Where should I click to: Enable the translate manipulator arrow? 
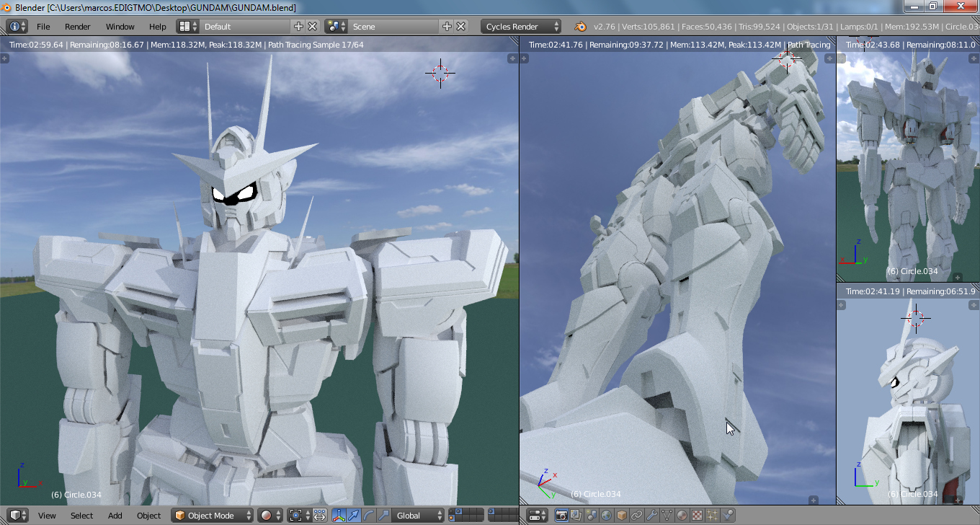point(354,516)
